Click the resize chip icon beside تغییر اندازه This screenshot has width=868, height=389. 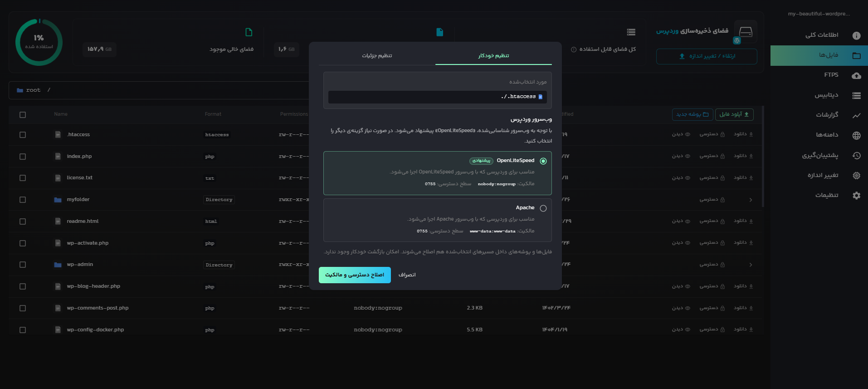point(856,176)
